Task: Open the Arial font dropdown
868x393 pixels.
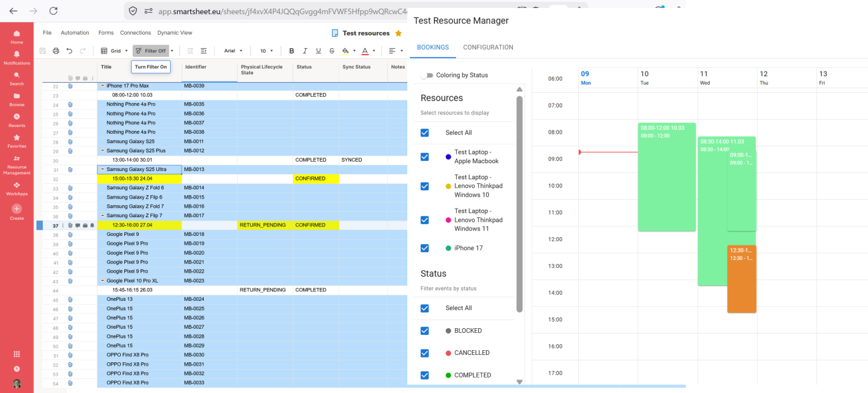Action: coord(233,51)
